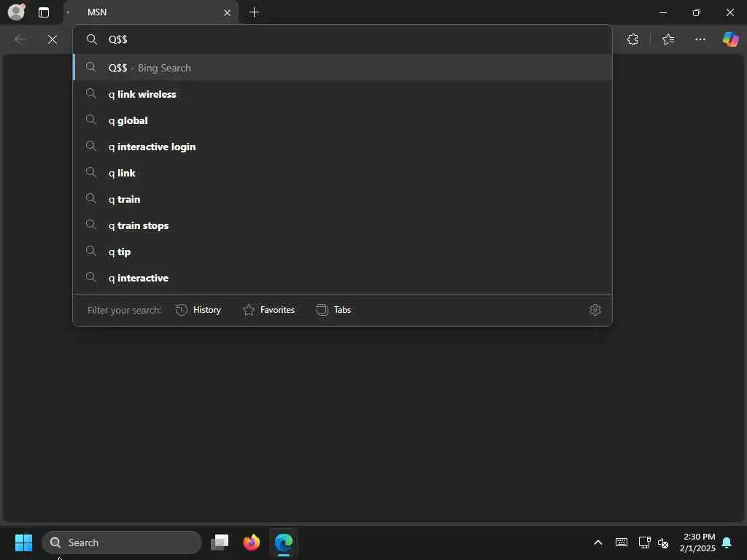747x560 pixels.
Task: Open the Windows Start menu
Action: [x=23, y=542]
